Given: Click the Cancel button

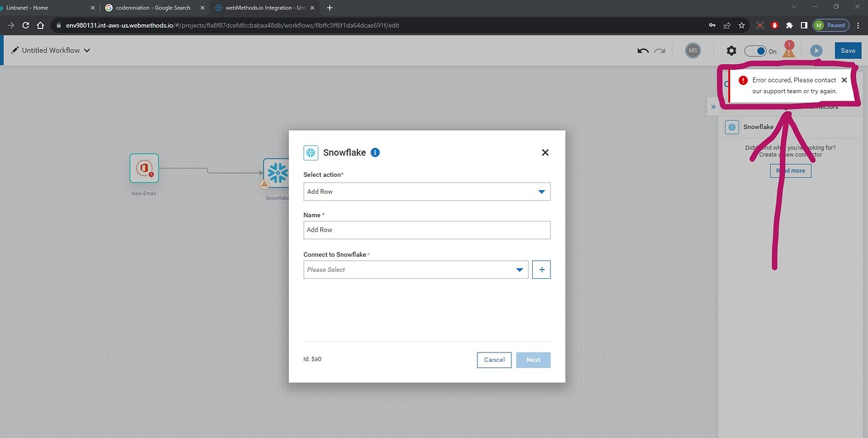Looking at the screenshot, I should (494, 360).
